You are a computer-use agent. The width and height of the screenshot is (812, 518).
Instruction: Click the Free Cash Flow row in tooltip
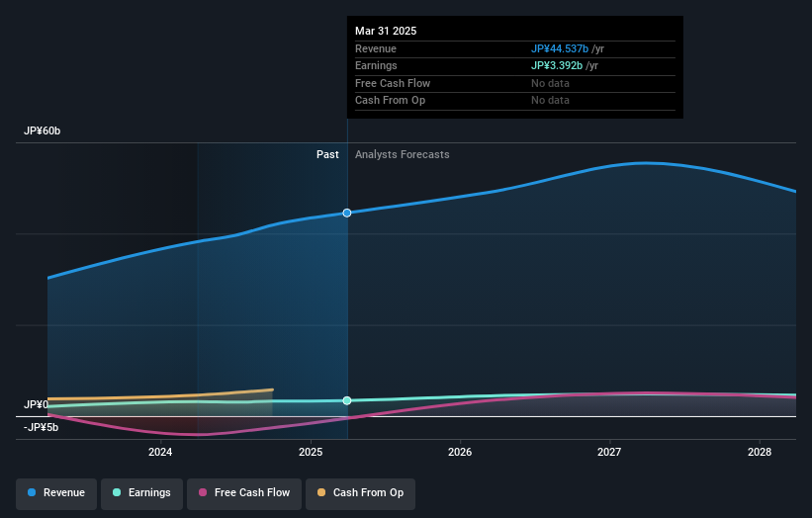point(515,83)
